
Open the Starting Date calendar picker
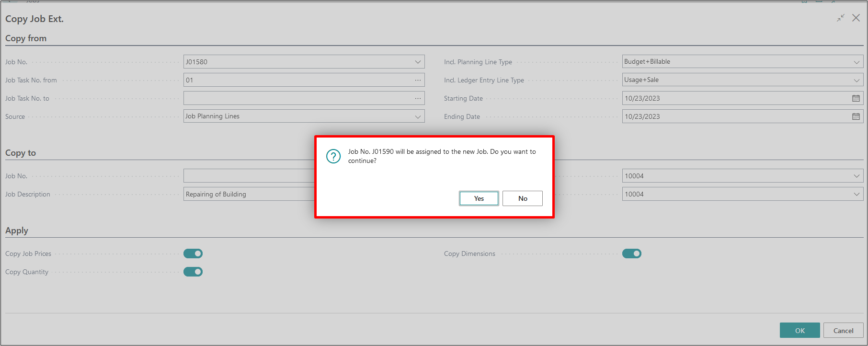click(856, 98)
